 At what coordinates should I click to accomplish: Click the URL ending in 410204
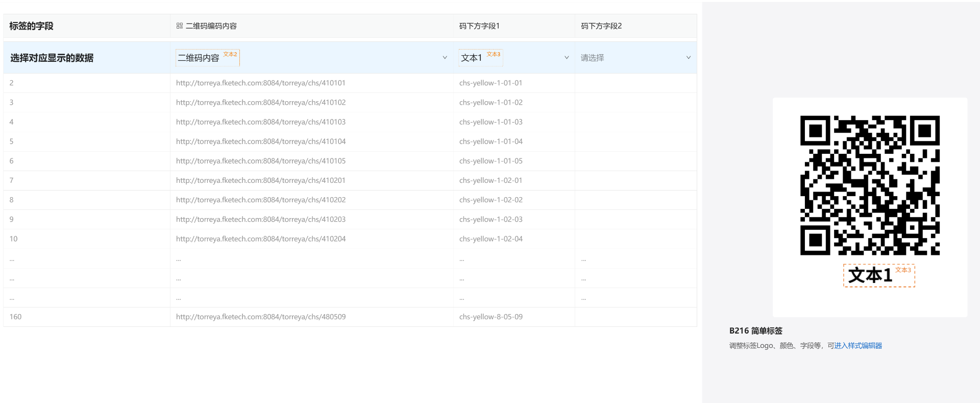(261, 239)
